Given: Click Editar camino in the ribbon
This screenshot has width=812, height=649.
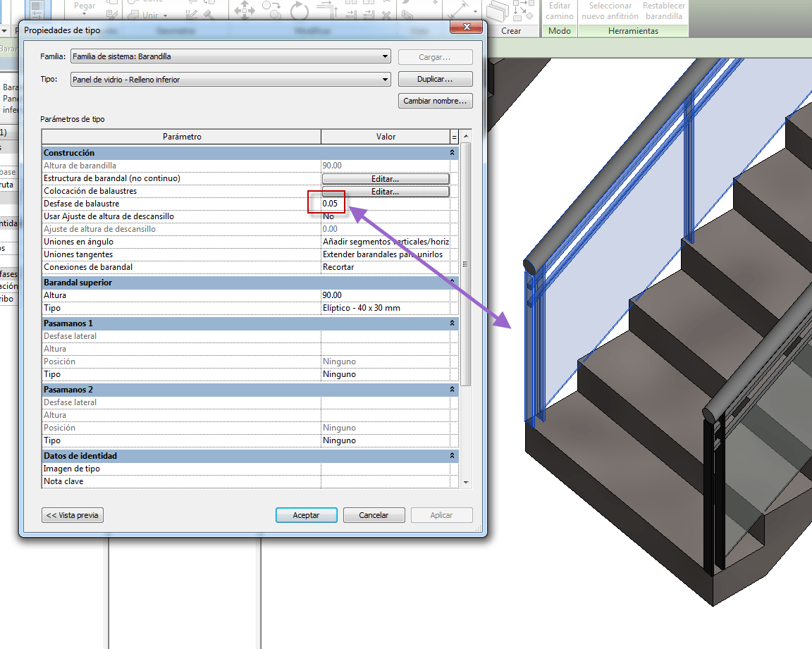Looking at the screenshot, I should 559,11.
